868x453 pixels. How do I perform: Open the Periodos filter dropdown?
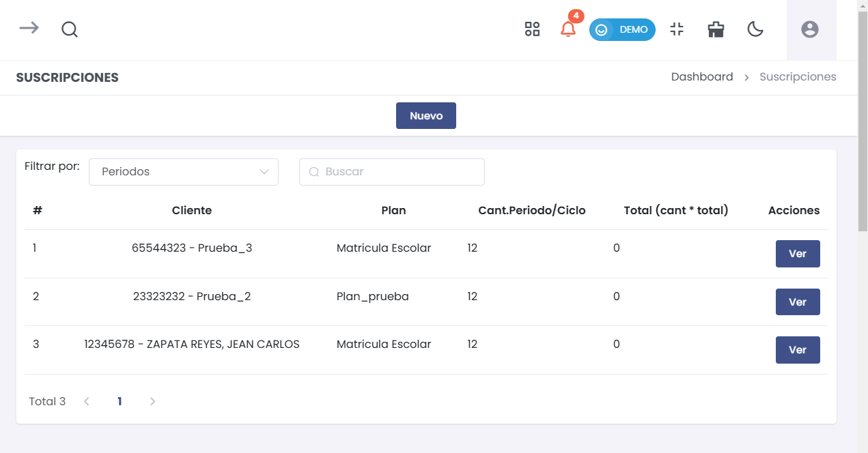click(184, 172)
